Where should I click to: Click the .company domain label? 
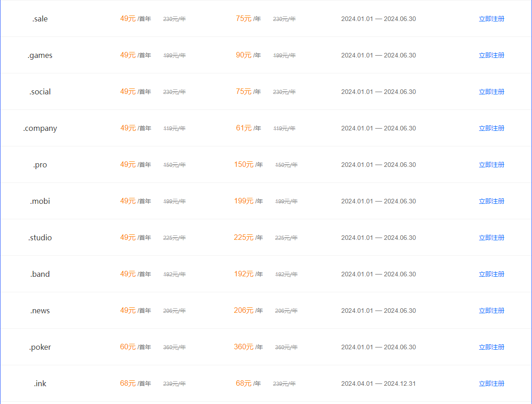[x=40, y=129]
